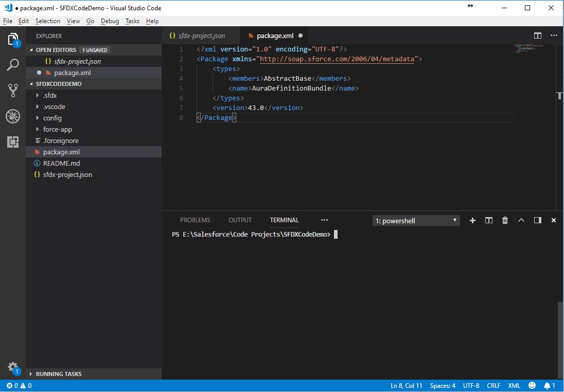Move the panel to the right
The width and height of the screenshot is (564, 392).
coord(537,221)
